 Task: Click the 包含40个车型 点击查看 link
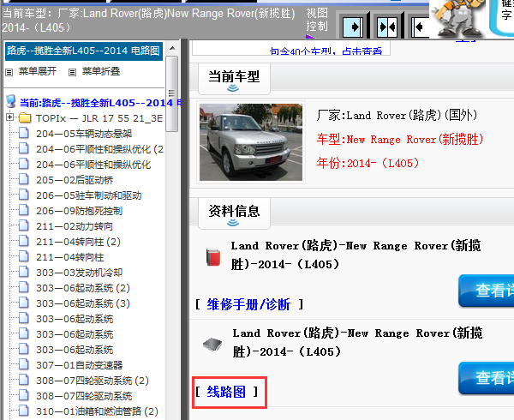click(x=326, y=51)
